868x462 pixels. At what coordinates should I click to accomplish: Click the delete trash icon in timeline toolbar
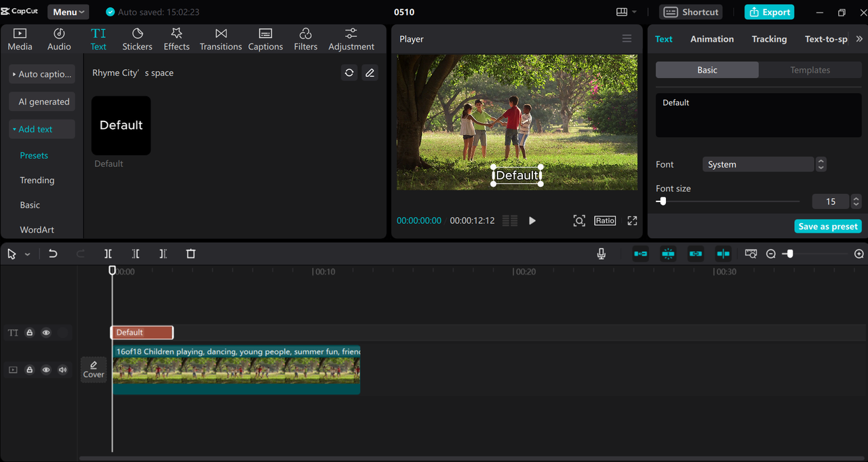coord(191,254)
